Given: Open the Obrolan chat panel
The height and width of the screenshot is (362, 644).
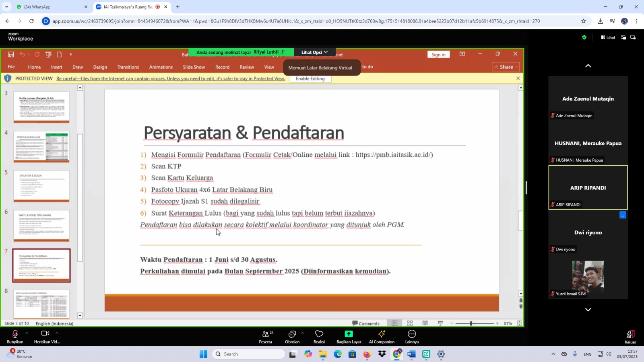Looking at the screenshot, I should tap(292, 337).
